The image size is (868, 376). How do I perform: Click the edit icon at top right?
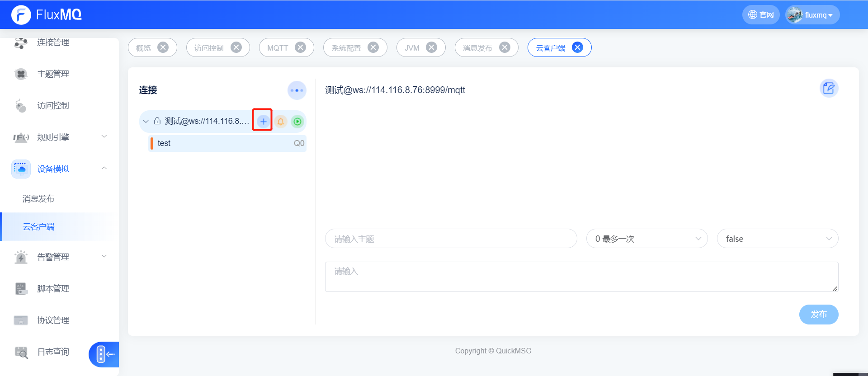pos(829,88)
